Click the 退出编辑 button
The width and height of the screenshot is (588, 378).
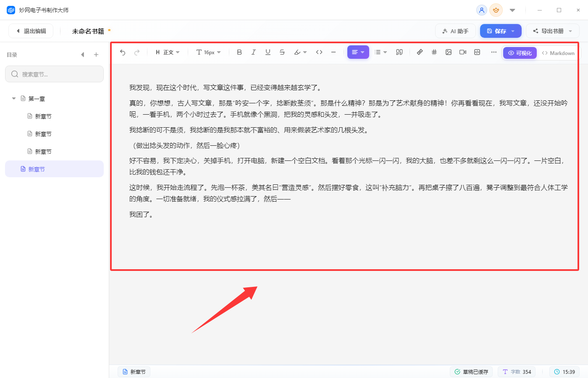click(31, 31)
